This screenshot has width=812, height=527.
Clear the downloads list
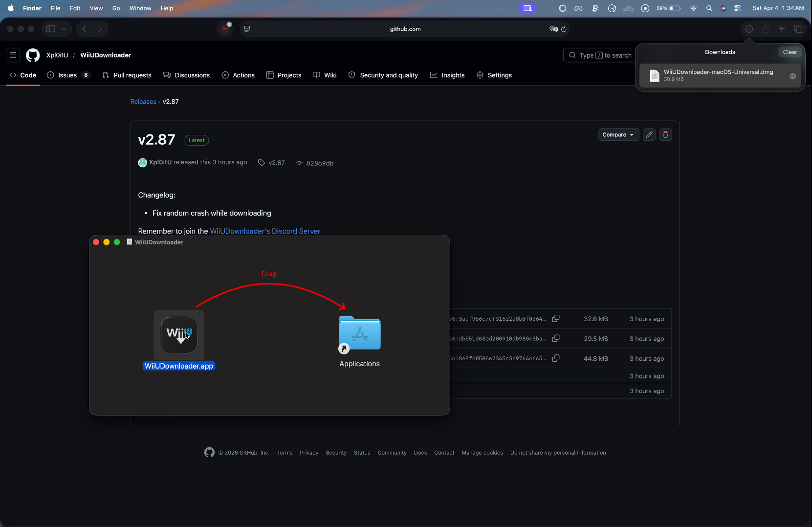[790, 52]
